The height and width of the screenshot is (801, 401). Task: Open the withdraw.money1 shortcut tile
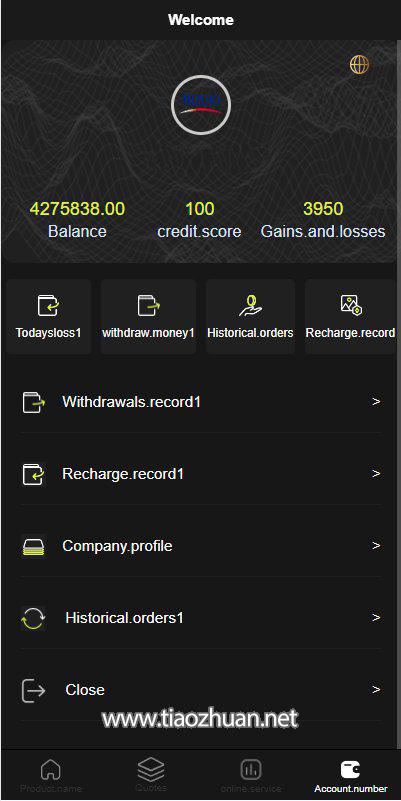pos(148,316)
